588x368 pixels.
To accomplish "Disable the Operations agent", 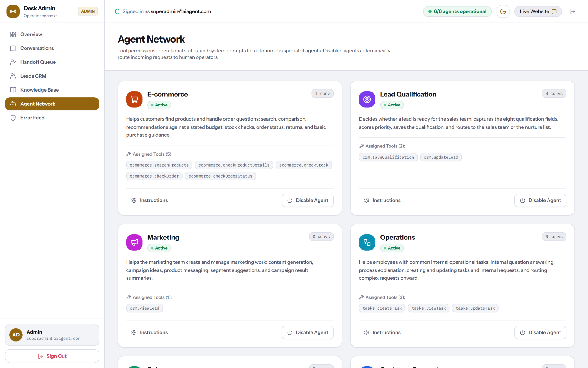I will tap(540, 332).
